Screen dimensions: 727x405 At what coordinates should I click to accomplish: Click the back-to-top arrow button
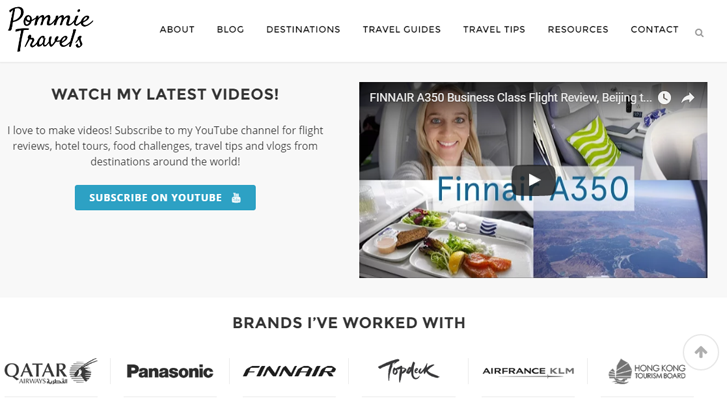[x=701, y=352]
